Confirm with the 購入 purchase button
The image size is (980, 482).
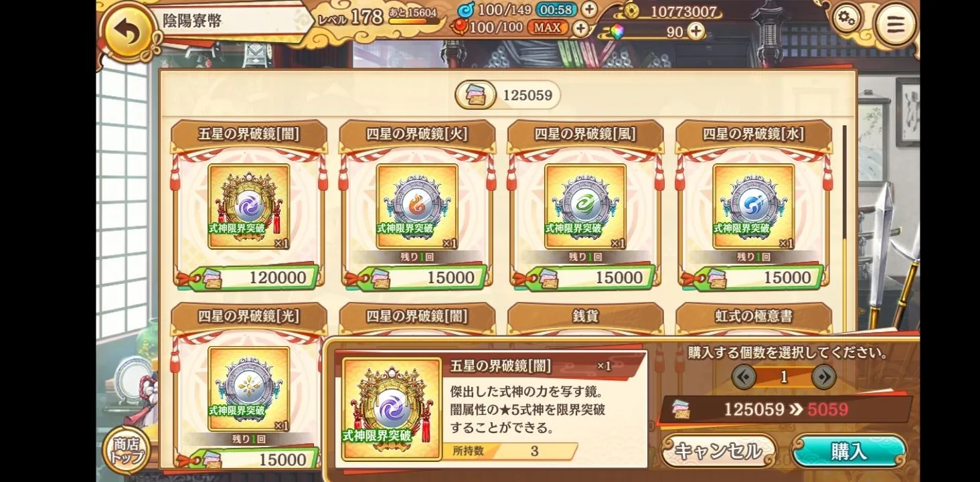point(849,451)
